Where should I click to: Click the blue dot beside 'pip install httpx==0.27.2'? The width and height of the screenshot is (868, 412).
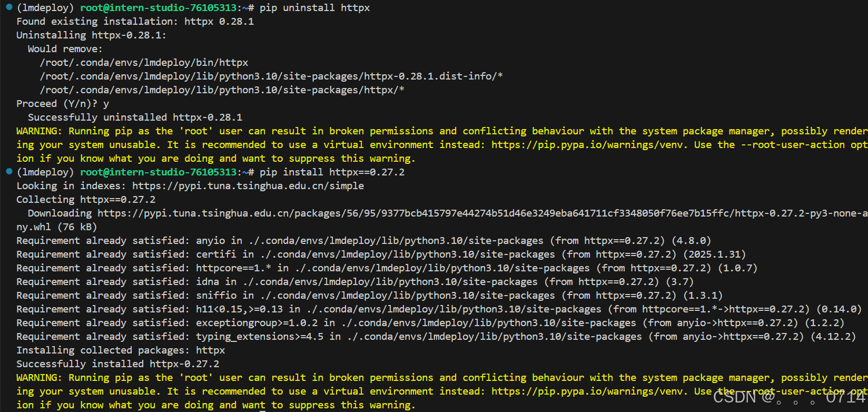click(x=9, y=171)
